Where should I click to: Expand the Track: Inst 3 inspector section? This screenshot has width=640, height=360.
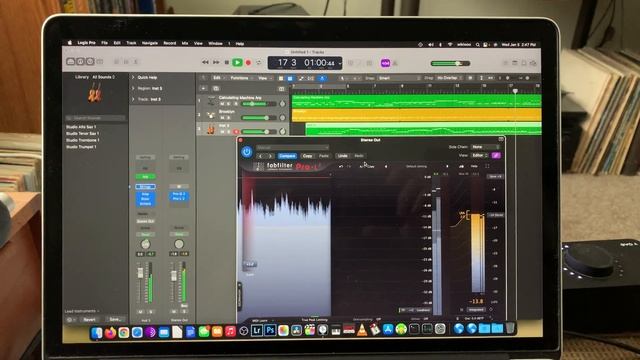(133, 99)
